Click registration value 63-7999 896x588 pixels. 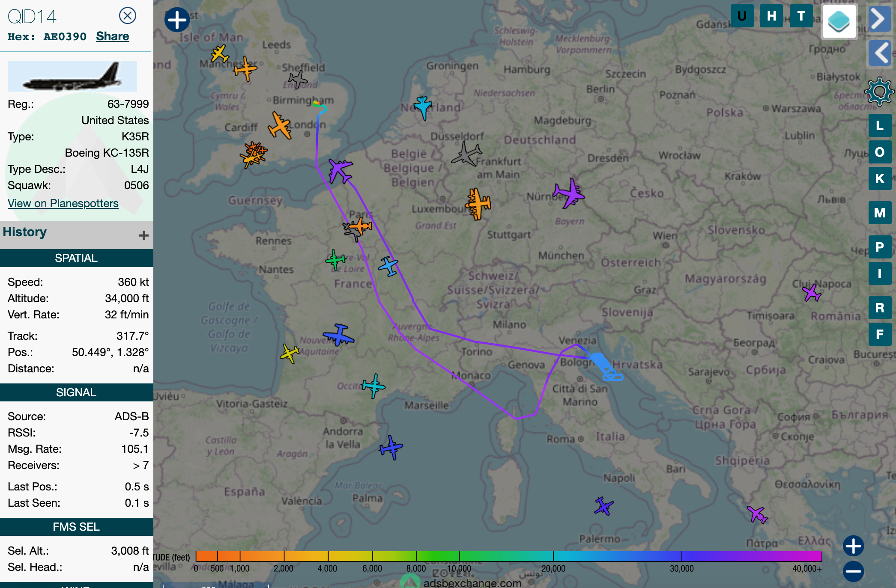pyautogui.click(x=128, y=104)
